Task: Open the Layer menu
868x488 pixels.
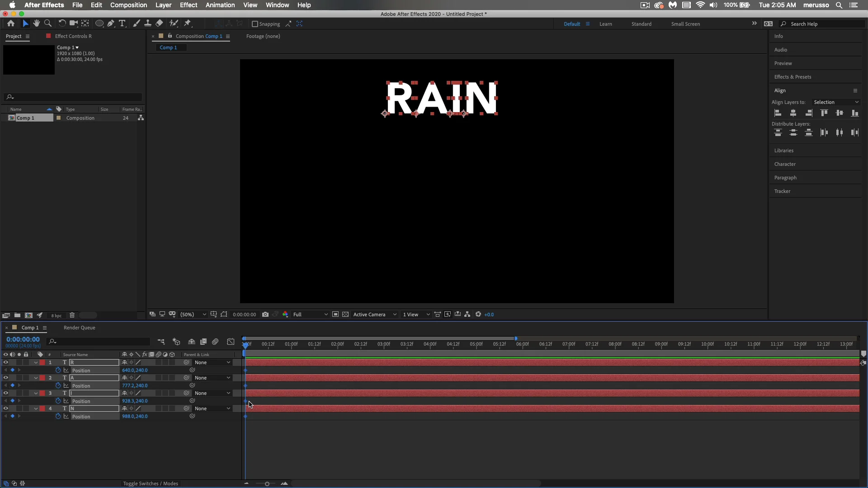Action: 163,5
